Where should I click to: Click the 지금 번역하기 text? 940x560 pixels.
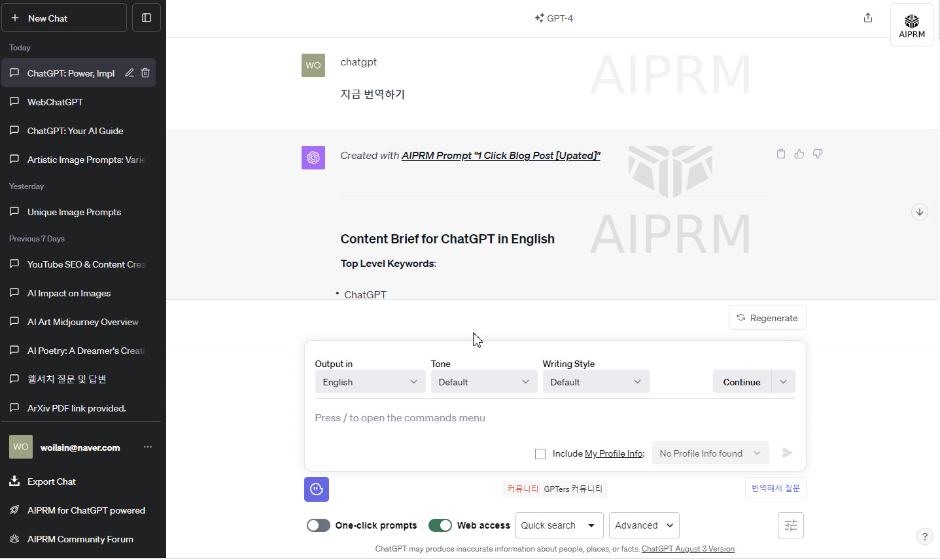coord(373,94)
